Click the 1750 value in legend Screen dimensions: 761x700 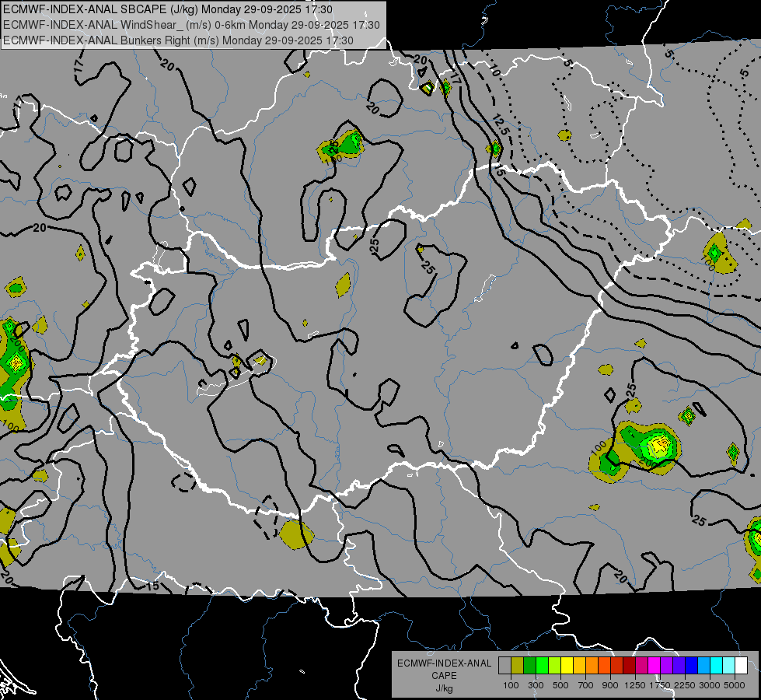pos(661,685)
